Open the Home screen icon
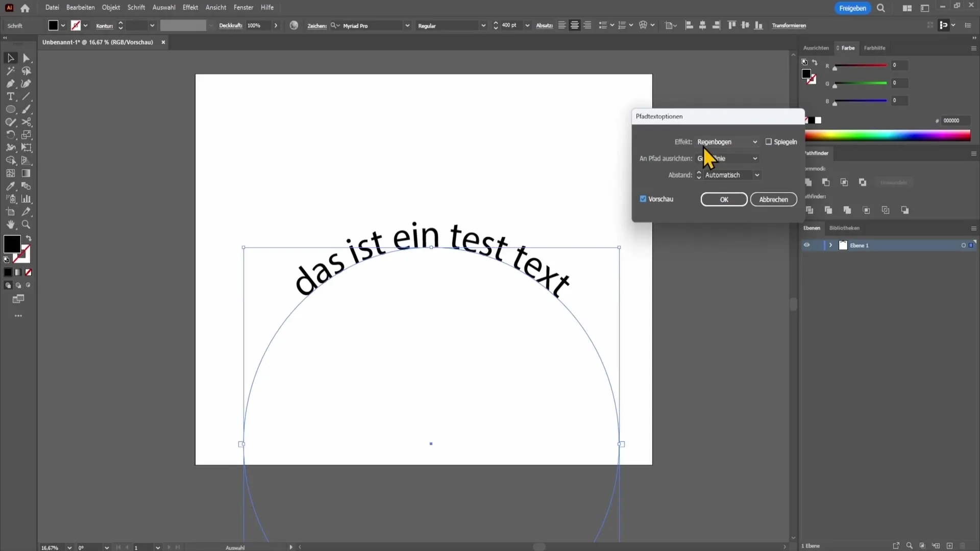980x551 pixels. click(x=25, y=8)
